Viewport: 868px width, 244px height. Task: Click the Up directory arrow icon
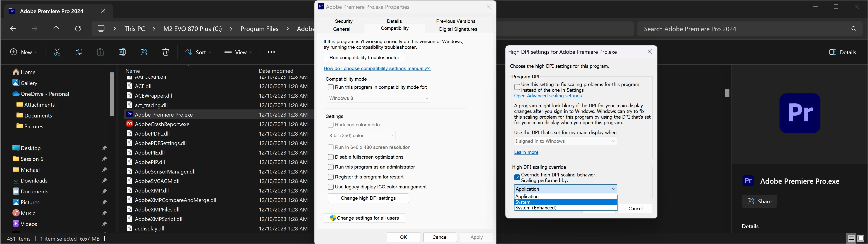(56, 29)
